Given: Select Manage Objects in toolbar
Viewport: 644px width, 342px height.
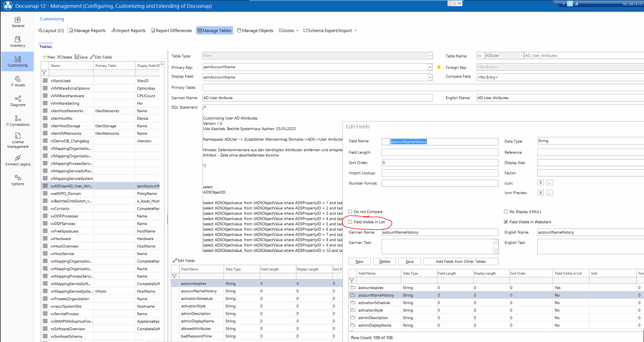Looking at the screenshot, I should point(255,30).
